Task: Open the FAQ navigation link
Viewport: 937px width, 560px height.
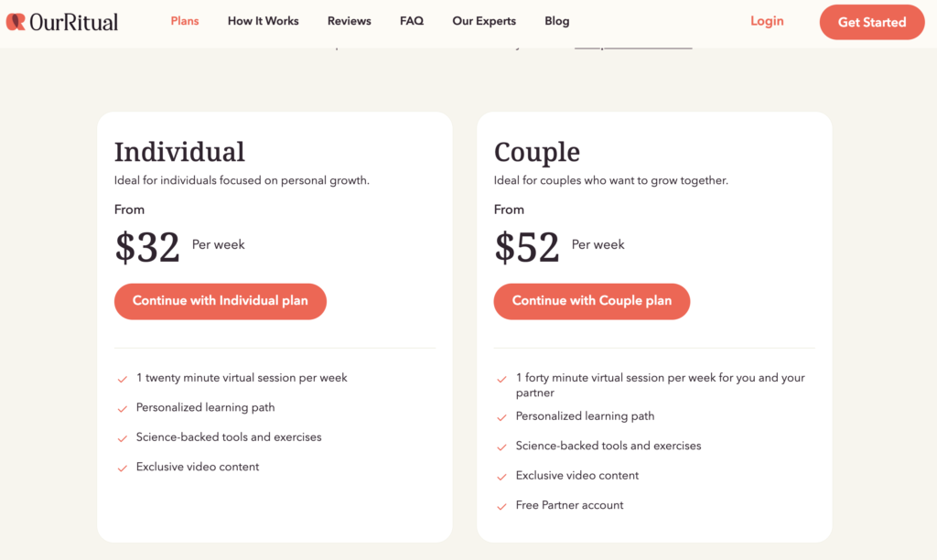Action: point(412,21)
